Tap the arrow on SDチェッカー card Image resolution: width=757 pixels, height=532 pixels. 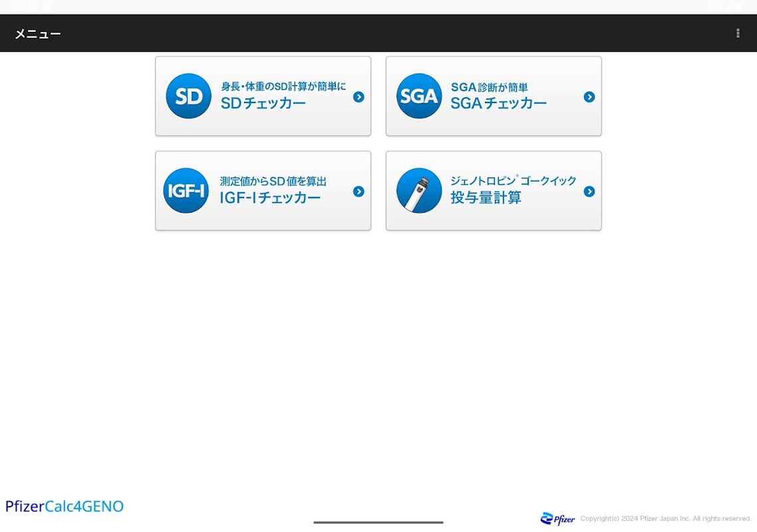pyautogui.click(x=359, y=97)
